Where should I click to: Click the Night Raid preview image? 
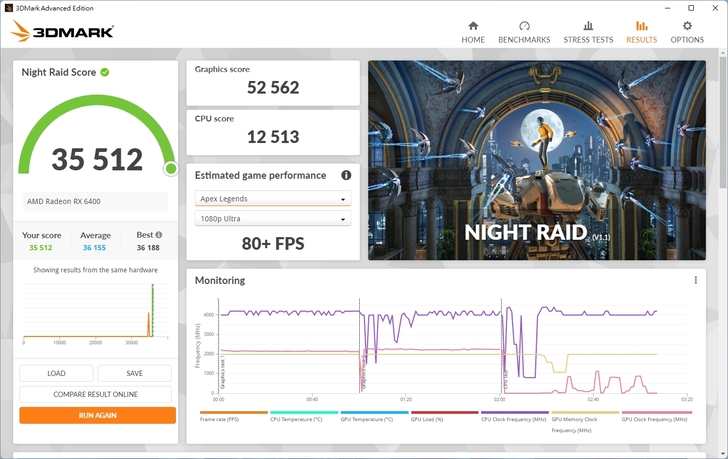click(x=537, y=160)
